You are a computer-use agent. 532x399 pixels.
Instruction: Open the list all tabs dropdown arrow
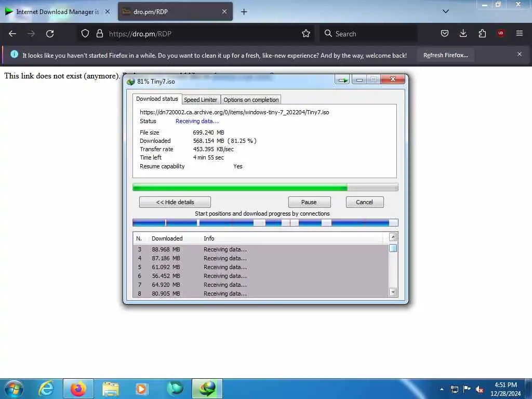446,11
